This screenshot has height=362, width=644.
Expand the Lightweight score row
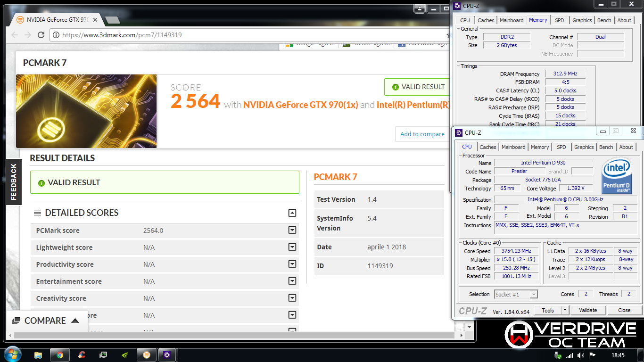pyautogui.click(x=292, y=247)
